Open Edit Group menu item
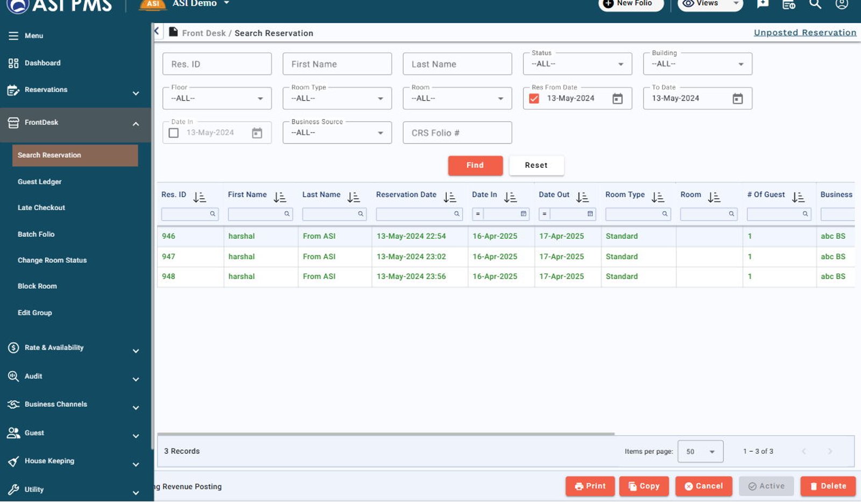 pos(34,313)
